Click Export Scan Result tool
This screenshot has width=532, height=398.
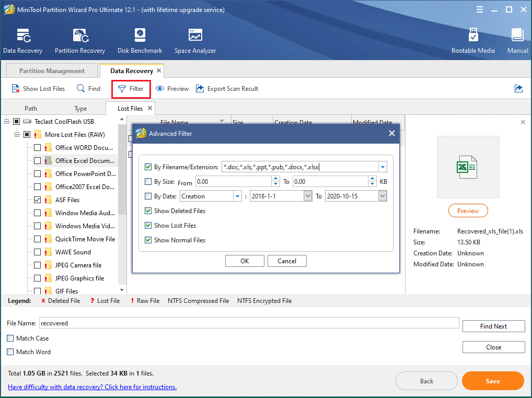227,89
